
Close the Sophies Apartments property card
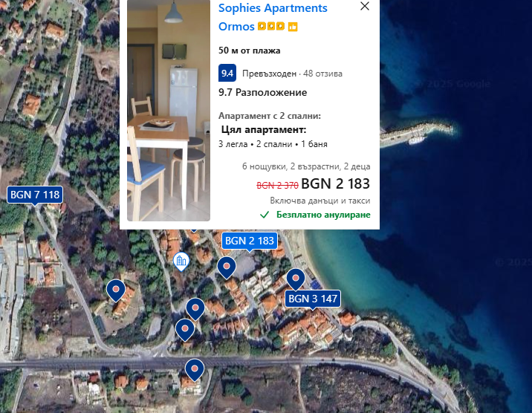(365, 6)
